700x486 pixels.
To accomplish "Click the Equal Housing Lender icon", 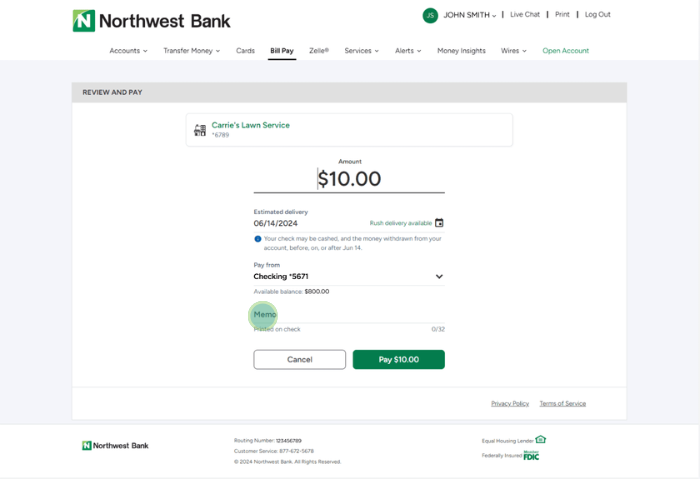I will coord(541,439).
